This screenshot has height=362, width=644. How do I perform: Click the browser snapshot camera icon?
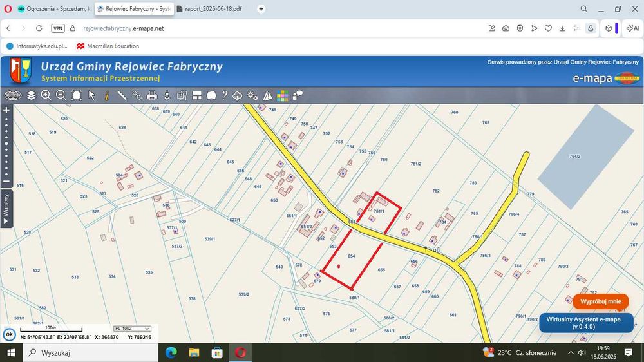506,28
